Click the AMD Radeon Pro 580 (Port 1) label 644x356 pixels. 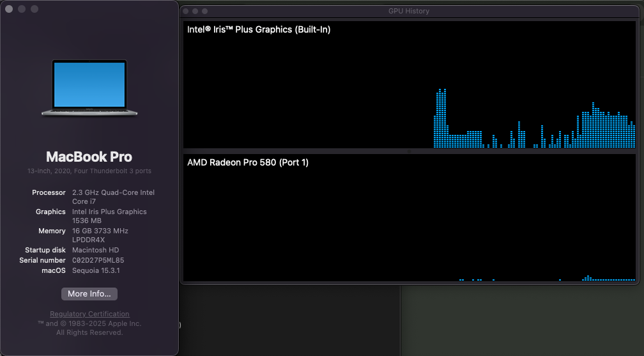(248, 162)
